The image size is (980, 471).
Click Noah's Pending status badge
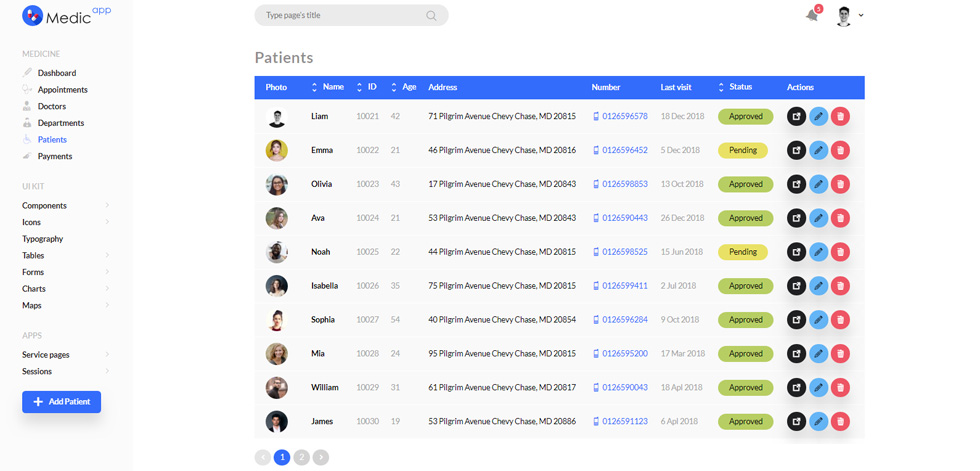click(742, 252)
